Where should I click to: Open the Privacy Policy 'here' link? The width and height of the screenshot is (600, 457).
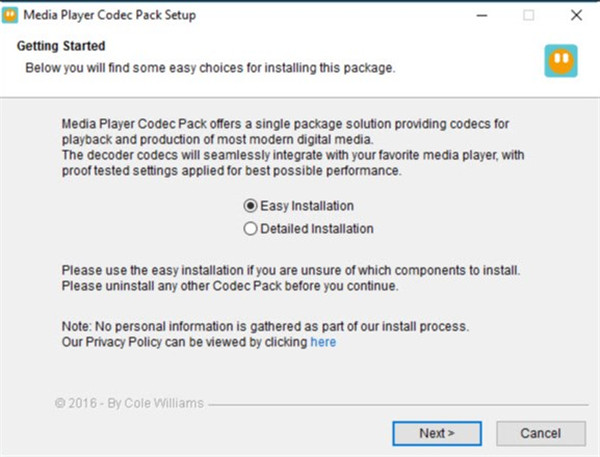[x=323, y=342]
